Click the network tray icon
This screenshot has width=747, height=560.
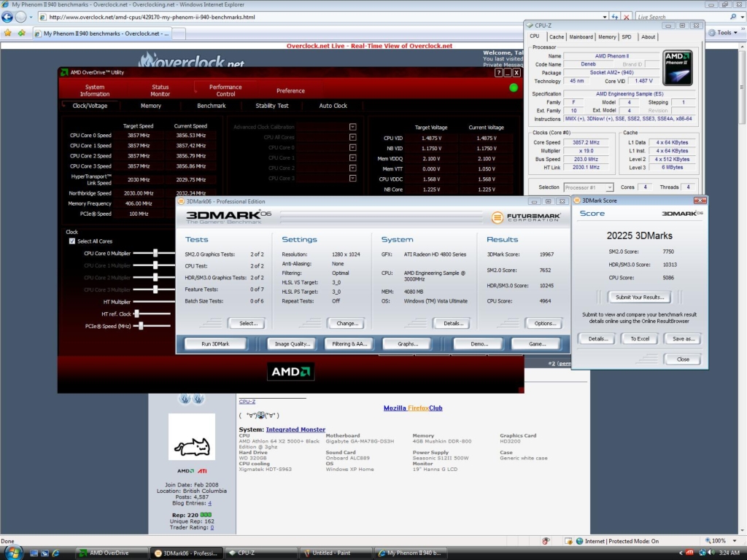tap(703, 553)
